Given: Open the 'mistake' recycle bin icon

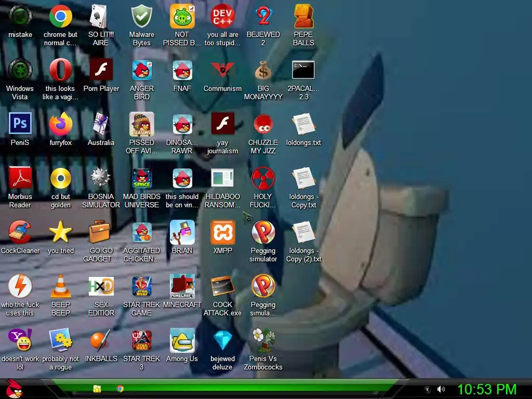Looking at the screenshot, I should [x=20, y=16].
